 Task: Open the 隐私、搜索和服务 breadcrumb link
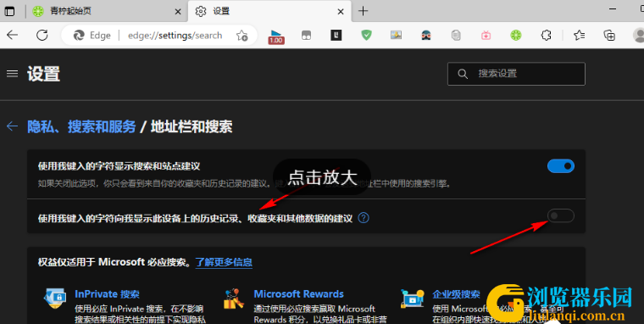click(81, 126)
